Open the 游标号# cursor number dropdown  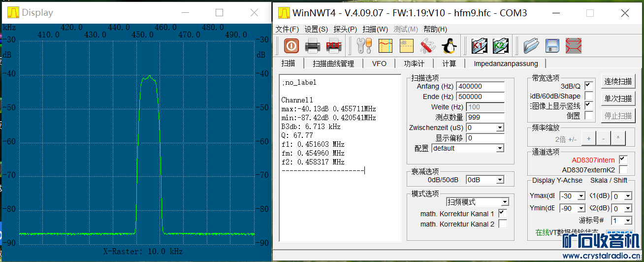coord(628,221)
